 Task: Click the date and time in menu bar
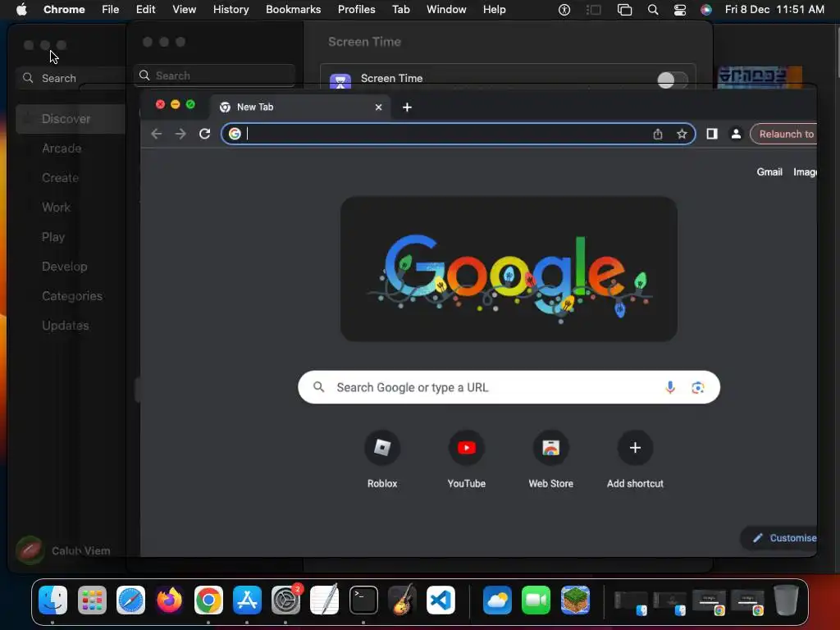point(774,9)
